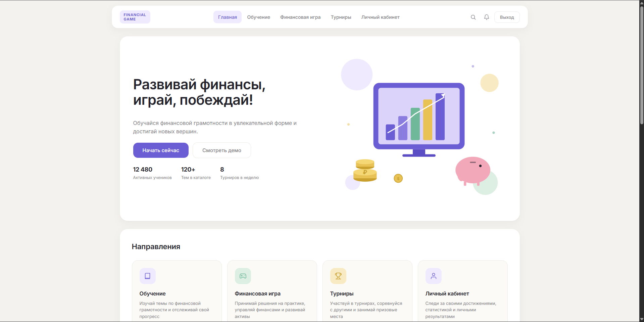Click the Начать сейчас button
Image resolution: width=644 pixels, height=322 pixels.
click(161, 150)
